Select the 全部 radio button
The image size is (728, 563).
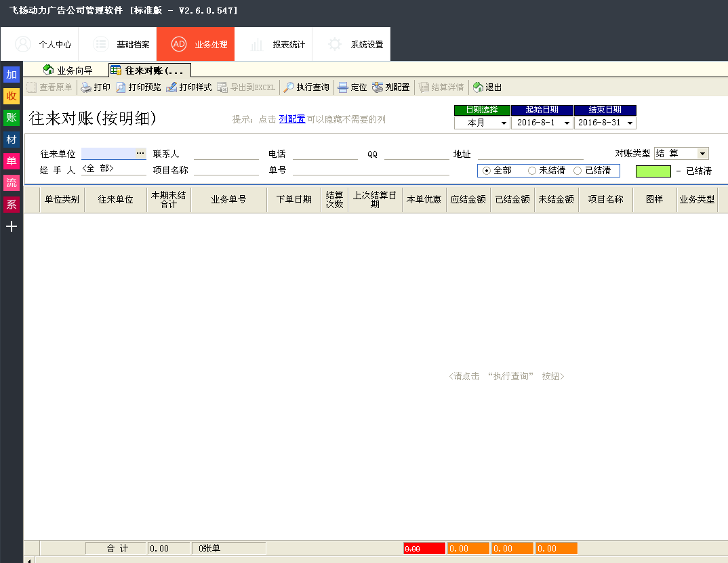[x=487, y=171]
